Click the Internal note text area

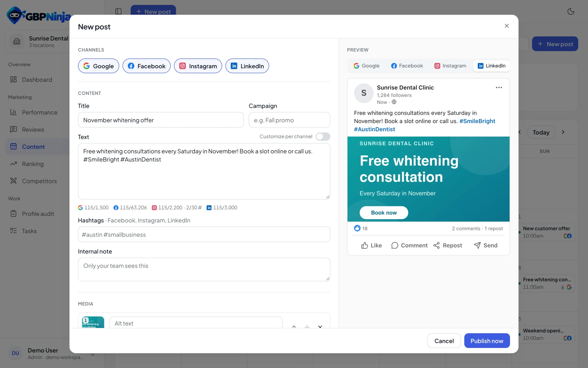pos(204,269)
